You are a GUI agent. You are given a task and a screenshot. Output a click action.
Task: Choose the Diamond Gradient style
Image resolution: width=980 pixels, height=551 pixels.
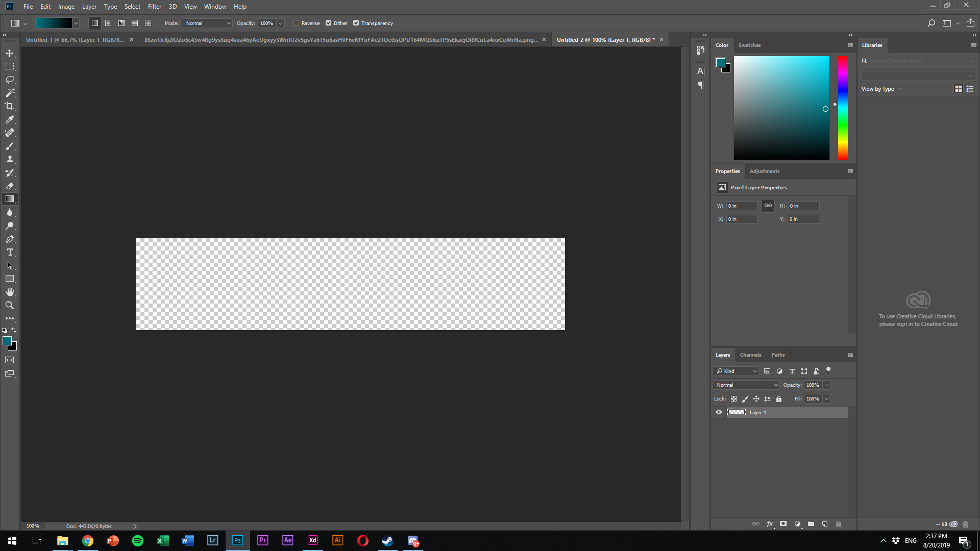click(x=148, y=23)
